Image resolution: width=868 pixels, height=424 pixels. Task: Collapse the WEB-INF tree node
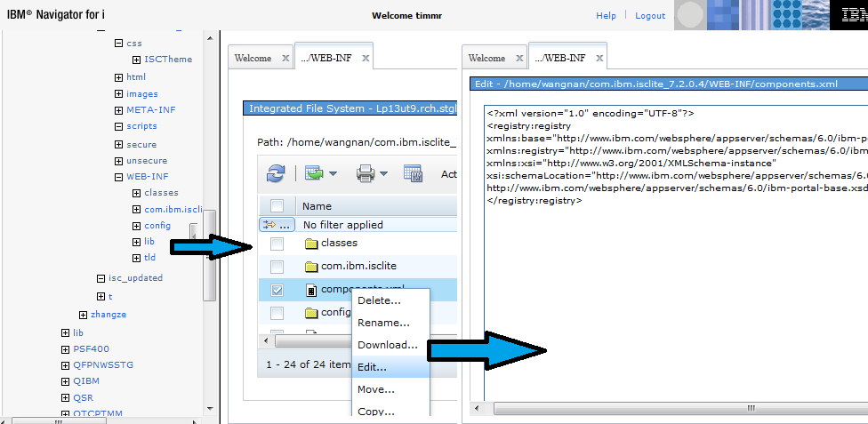tap(118, 177)
